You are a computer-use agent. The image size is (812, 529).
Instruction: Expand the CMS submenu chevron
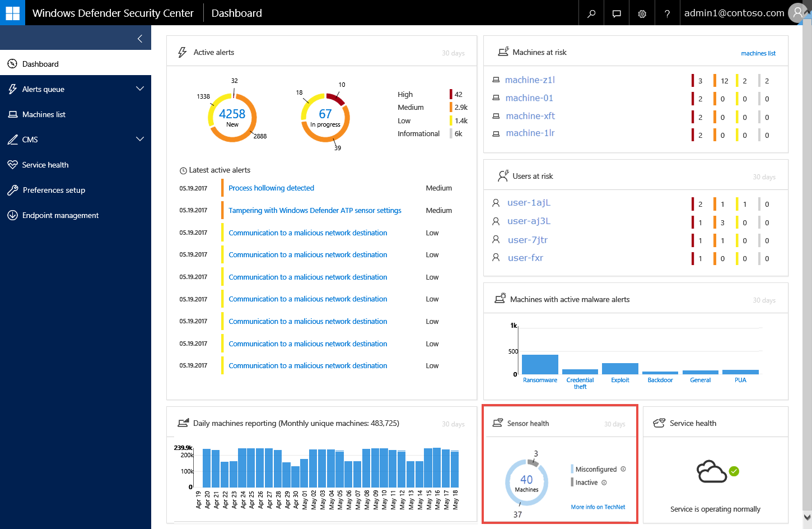[140, 139]
